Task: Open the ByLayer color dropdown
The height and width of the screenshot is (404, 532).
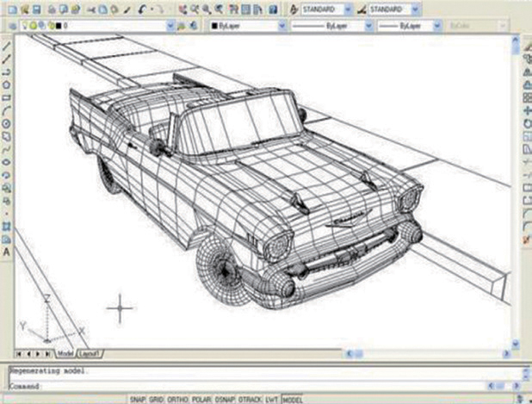Action: tap(281, 27)
